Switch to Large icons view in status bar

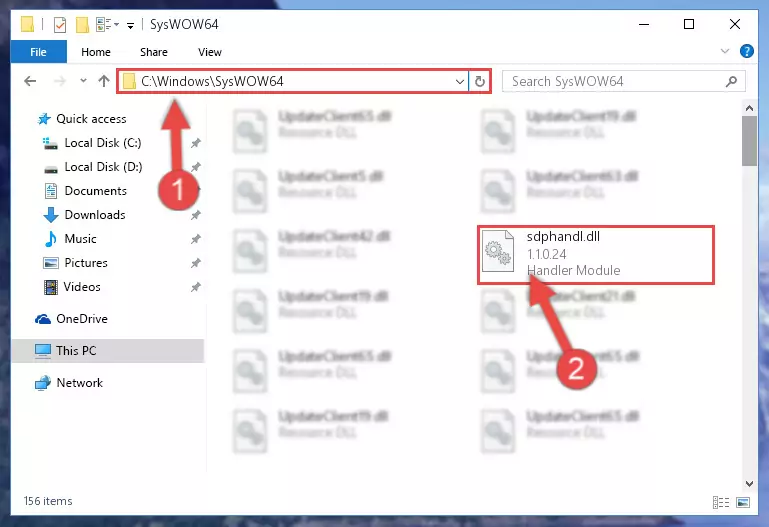click(743, 502)
